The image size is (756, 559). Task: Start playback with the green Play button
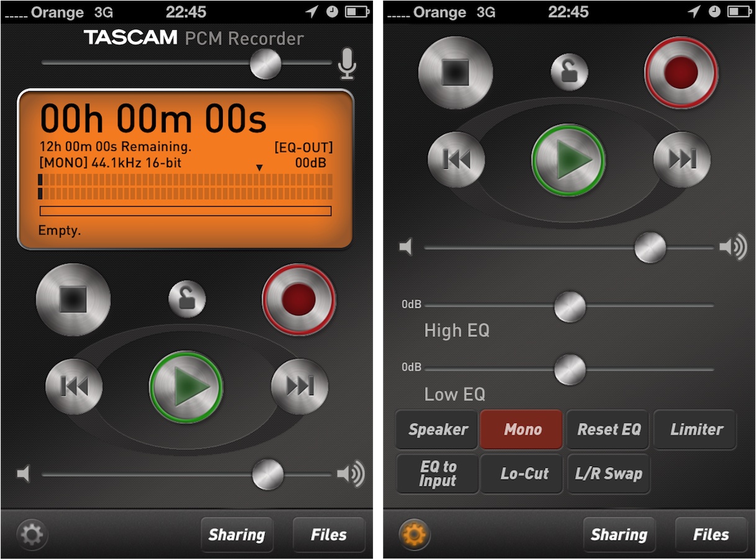tap(186, 386)
